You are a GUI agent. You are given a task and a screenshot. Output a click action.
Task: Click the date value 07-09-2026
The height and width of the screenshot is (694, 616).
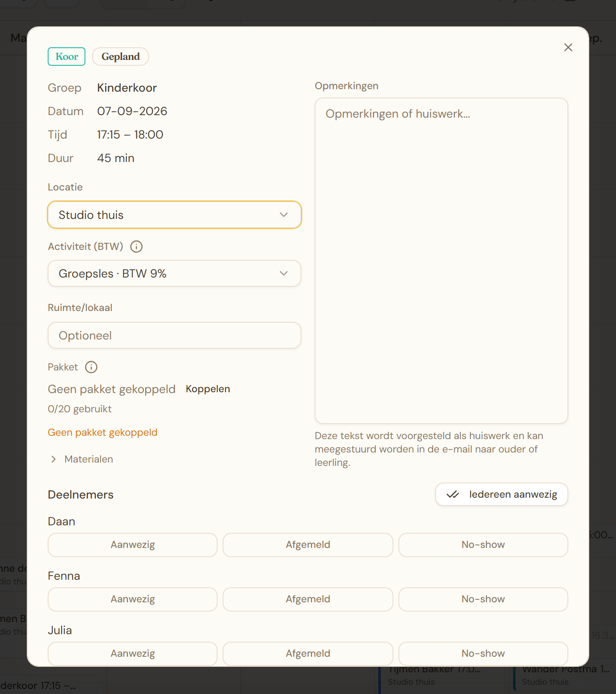(132, 111)
